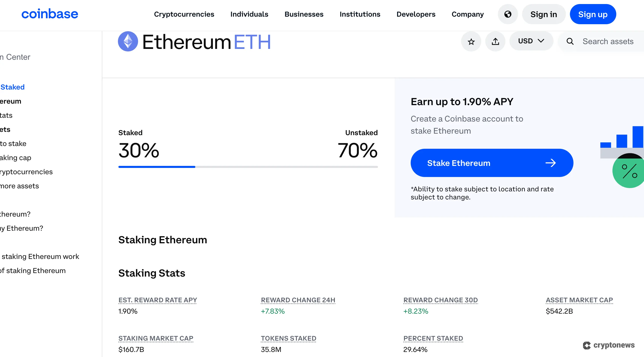Screen dimensions: 644x357
Task: Click the Coinbase logo
Action: [50, 14]
